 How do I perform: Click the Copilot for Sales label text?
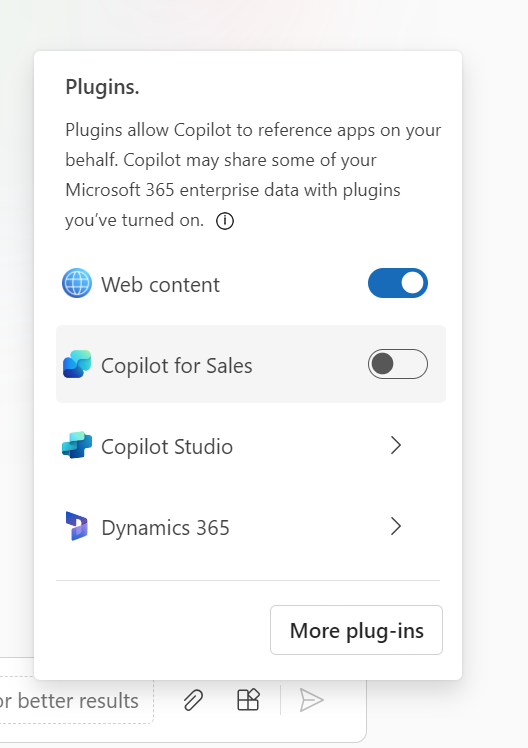[176, 366]
